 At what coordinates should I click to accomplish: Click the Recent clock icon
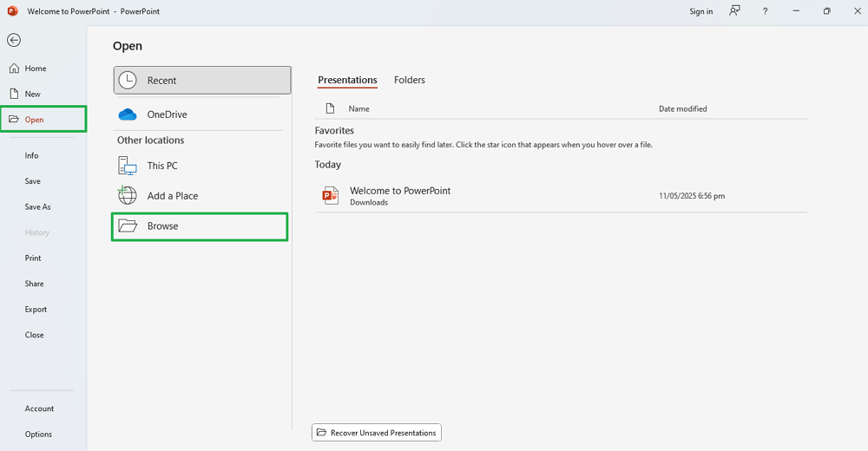tap(128, 81)
